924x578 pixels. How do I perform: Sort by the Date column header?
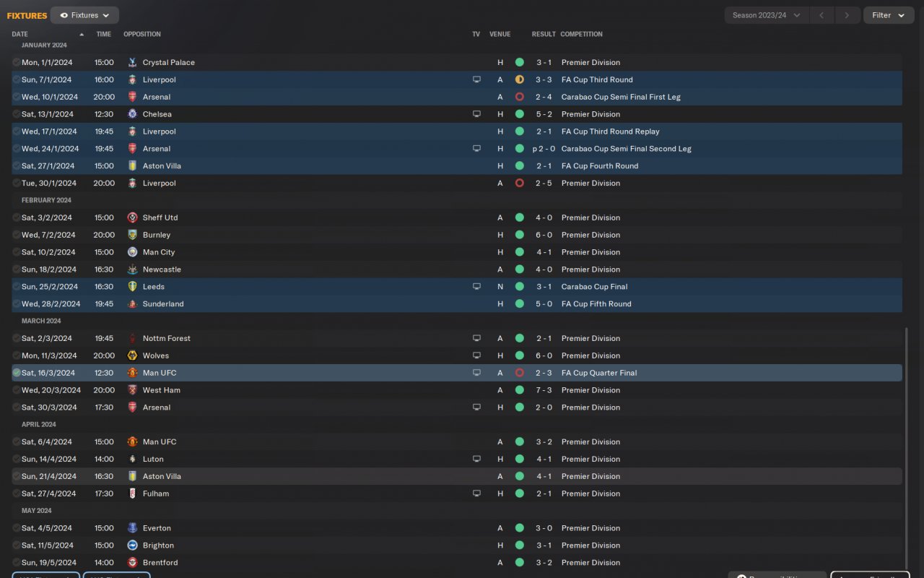click(x=20, y=34)
